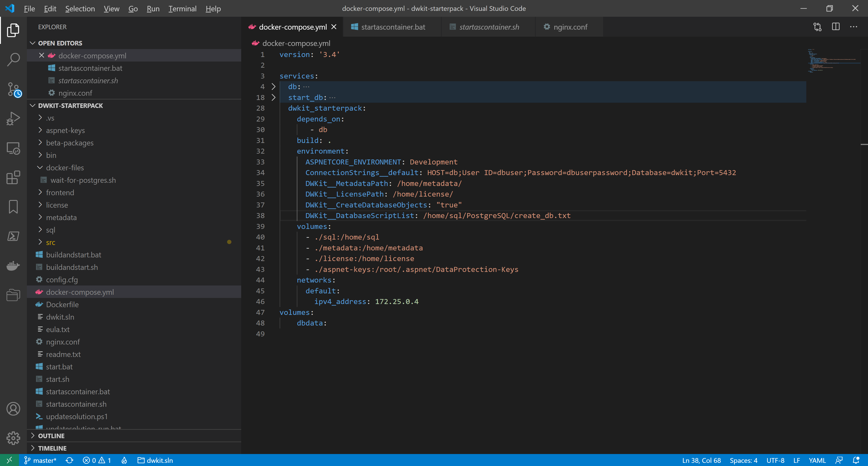Click the feedback icon in status bar
The image size is (868, 466).
[x=839, y=460]
